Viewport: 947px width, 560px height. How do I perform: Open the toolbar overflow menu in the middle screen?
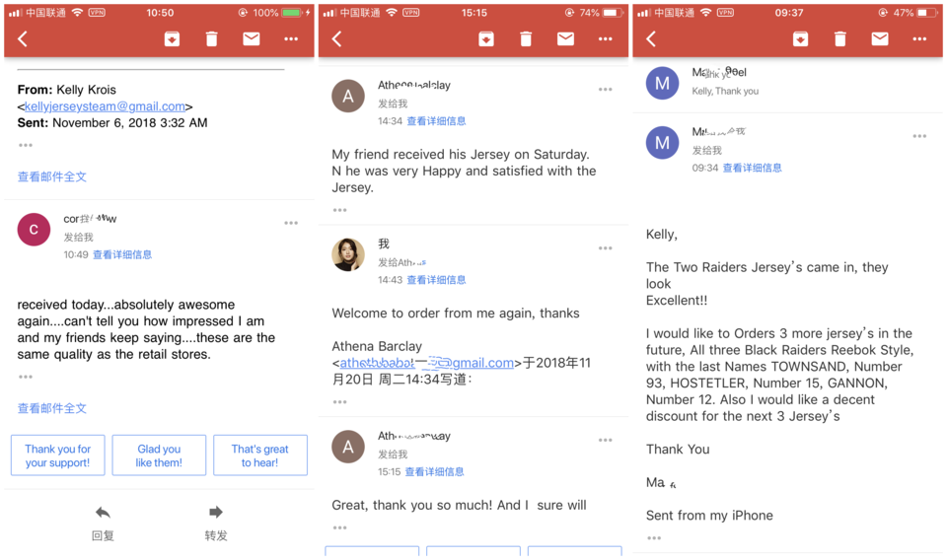tap(605, 39)
